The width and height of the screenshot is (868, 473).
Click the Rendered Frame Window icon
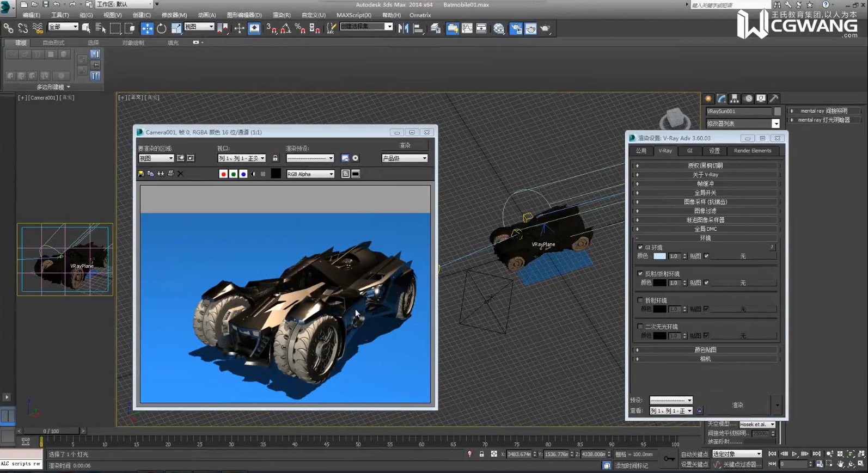(530, 28)
